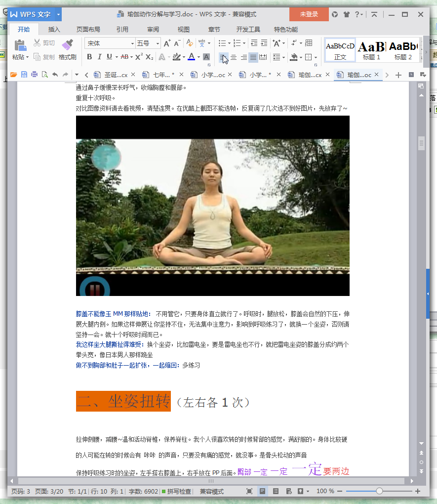
Task: Collapse the ribbon with up-arrow icon
Action: pyautogui.click(x=374, y=14)
